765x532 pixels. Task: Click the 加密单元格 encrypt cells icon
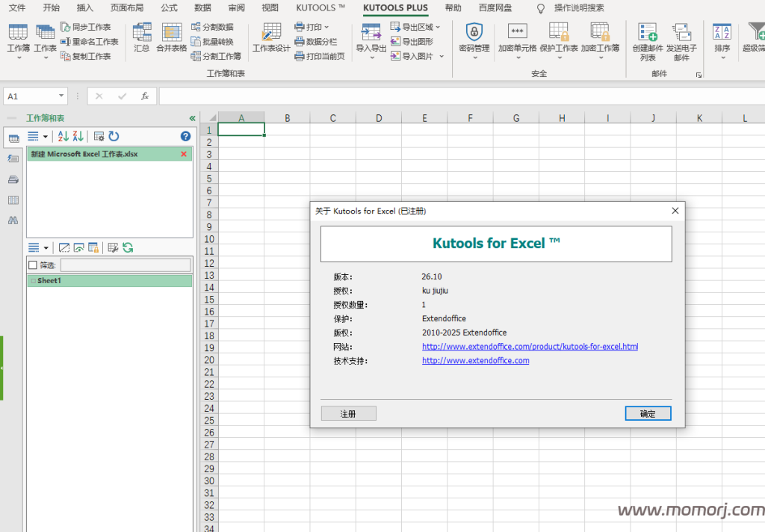pos(517,32)
